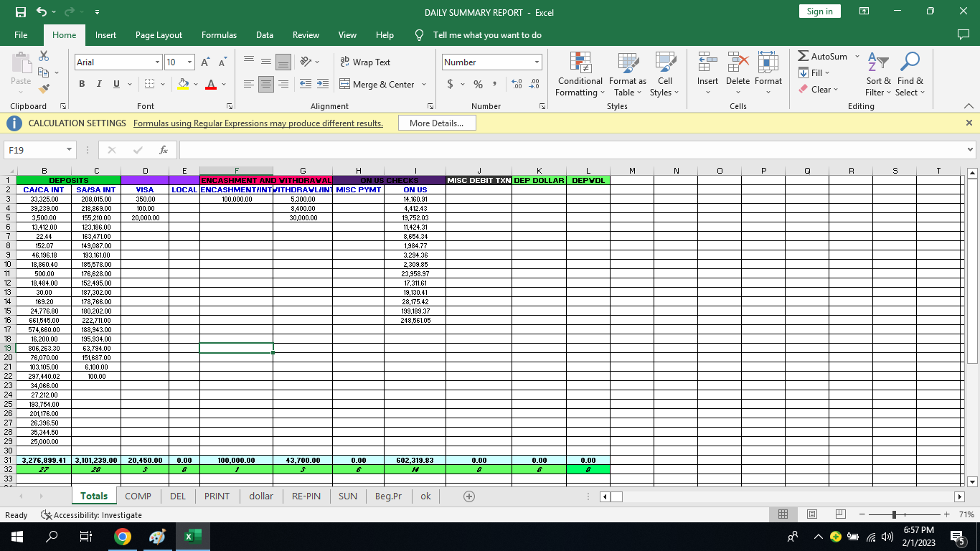Click the Align Left icon
This screenshot has width=980, height=551.
pos(249,84)
